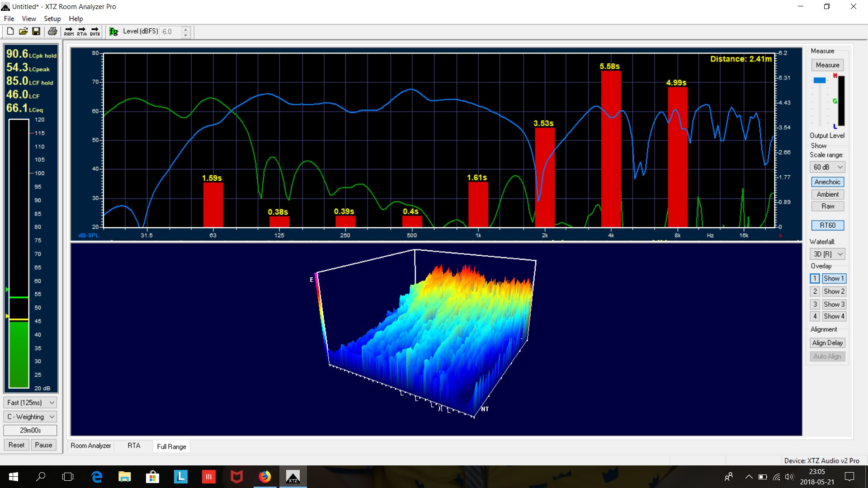
Task: Click the Save floppy disk icon
Action: [36, 31]
